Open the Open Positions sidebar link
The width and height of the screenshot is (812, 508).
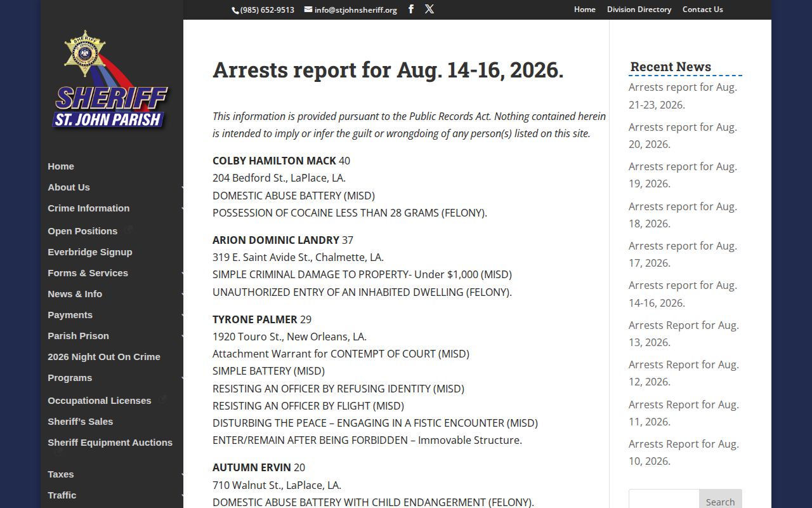[x=82, y=231]
